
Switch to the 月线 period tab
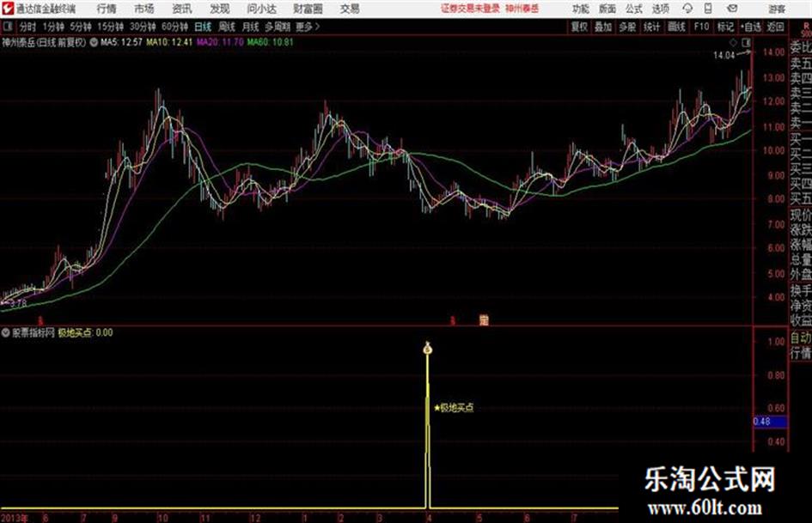point(251,27)
